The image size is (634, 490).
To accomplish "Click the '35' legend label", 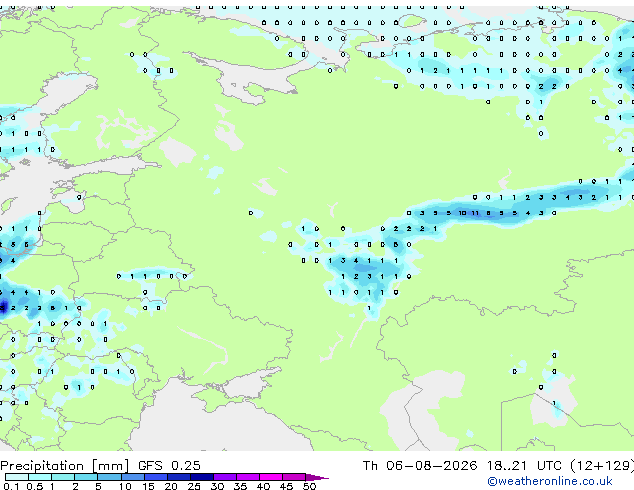I will (x=240, y=486).
